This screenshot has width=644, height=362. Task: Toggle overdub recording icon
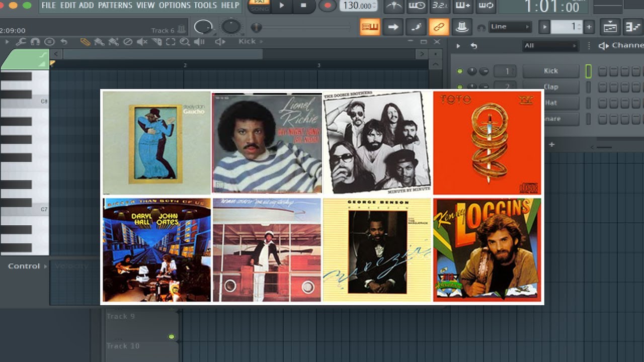click(x=463, y=6)
